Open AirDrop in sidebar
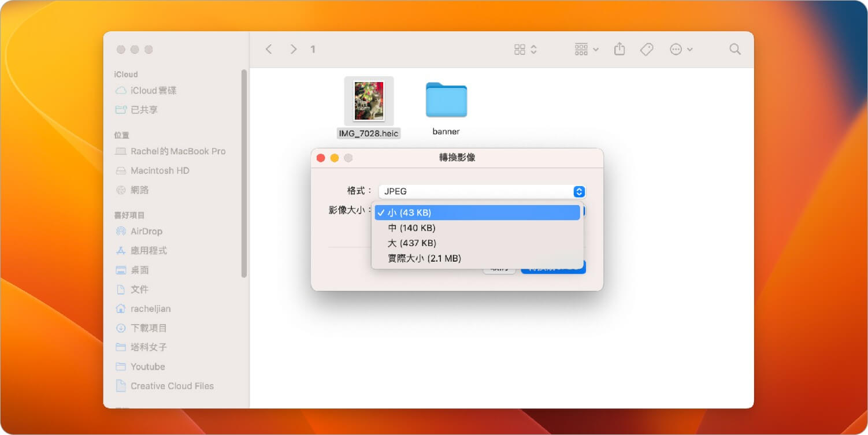Screen dimensions: 868x435 click(139, 232)
